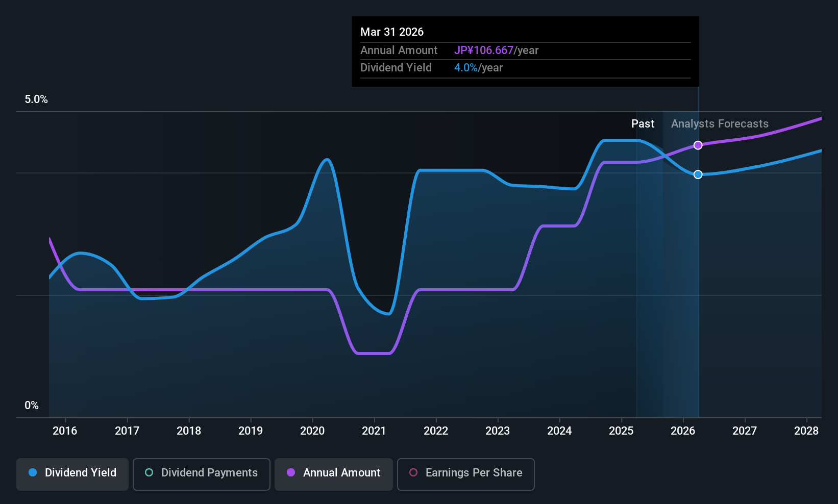
Task: Click the 2016 x-axis label
Action: click(x=65, y=431)
